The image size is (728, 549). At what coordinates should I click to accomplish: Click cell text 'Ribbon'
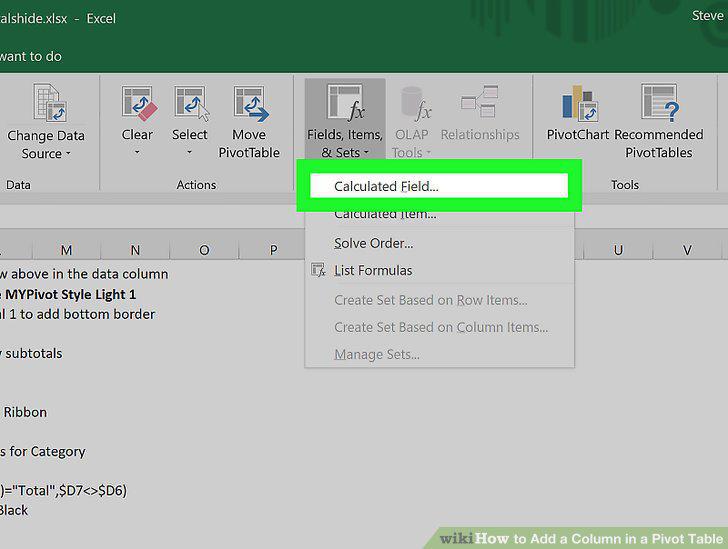25,412
